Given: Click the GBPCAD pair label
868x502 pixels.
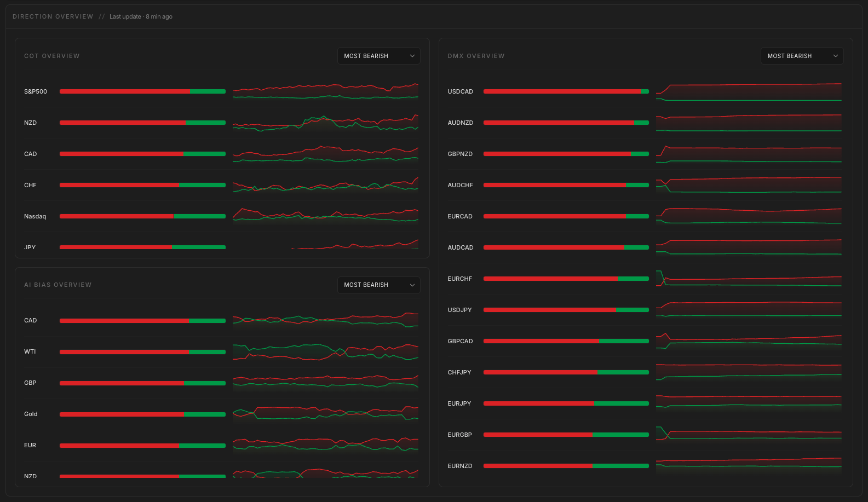Looking at the screenshot, I should tap(460, 341).
